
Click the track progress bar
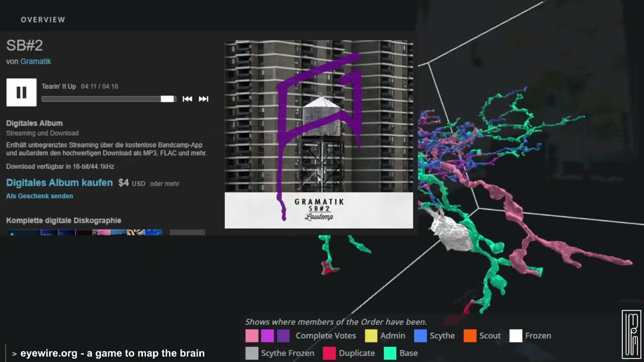pos(109,99)
